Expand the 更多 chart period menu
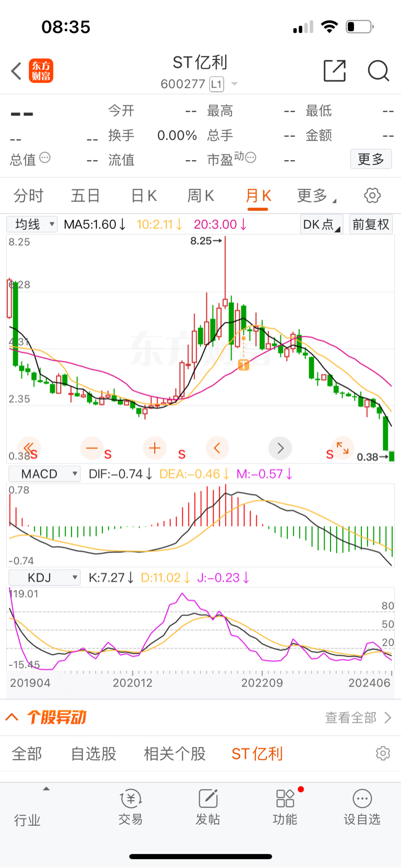Image resolution: width=401 pixels, height=868 pixels. click(x=316, y=196)
